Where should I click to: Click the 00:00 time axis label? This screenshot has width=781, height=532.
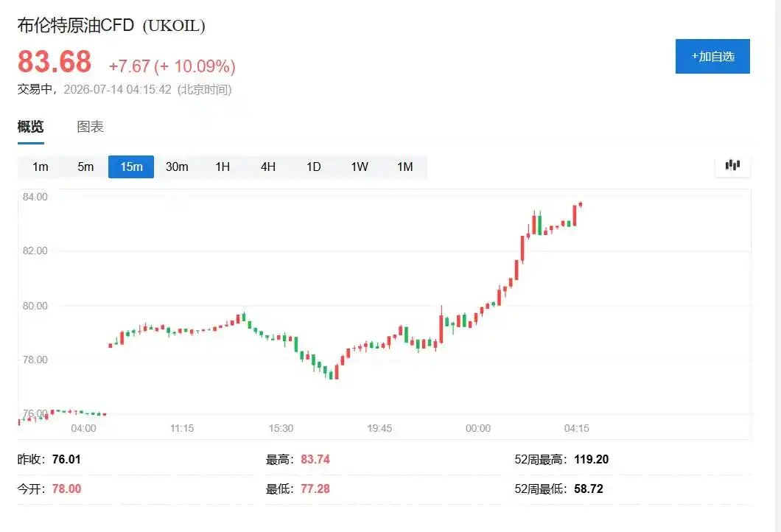(x=478, y=428)
